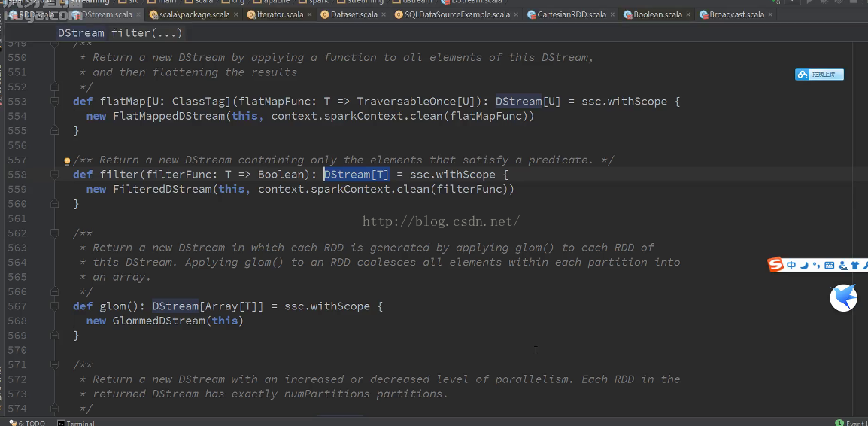The image size is (868, 426).
Task: Collapse glom doc comment fold on line 562
Action: (x=54, y=233)
